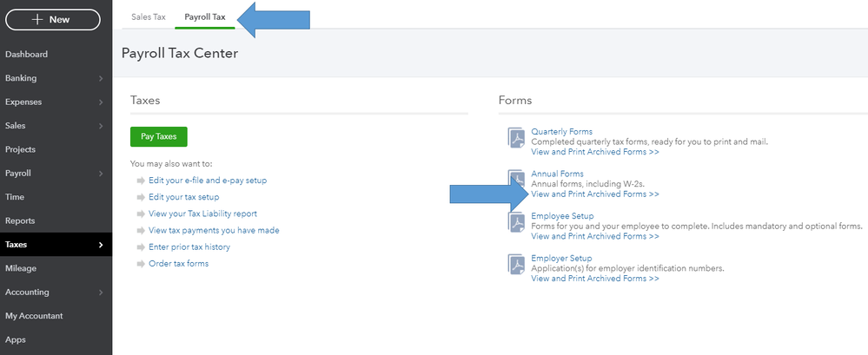Click arrow icon beside Order tax forms

(141, 264)
